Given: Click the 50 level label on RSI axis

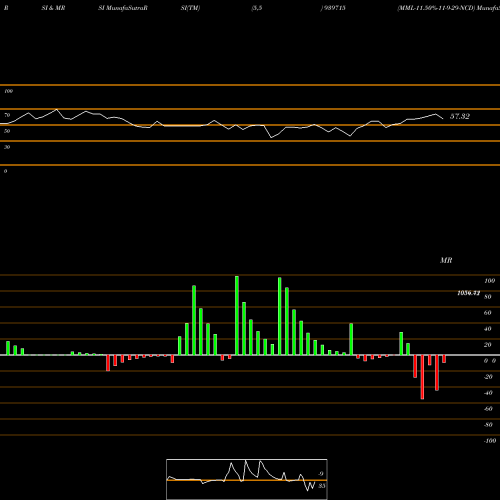Looking at the screenshot, I should click(x=7, y=131).
